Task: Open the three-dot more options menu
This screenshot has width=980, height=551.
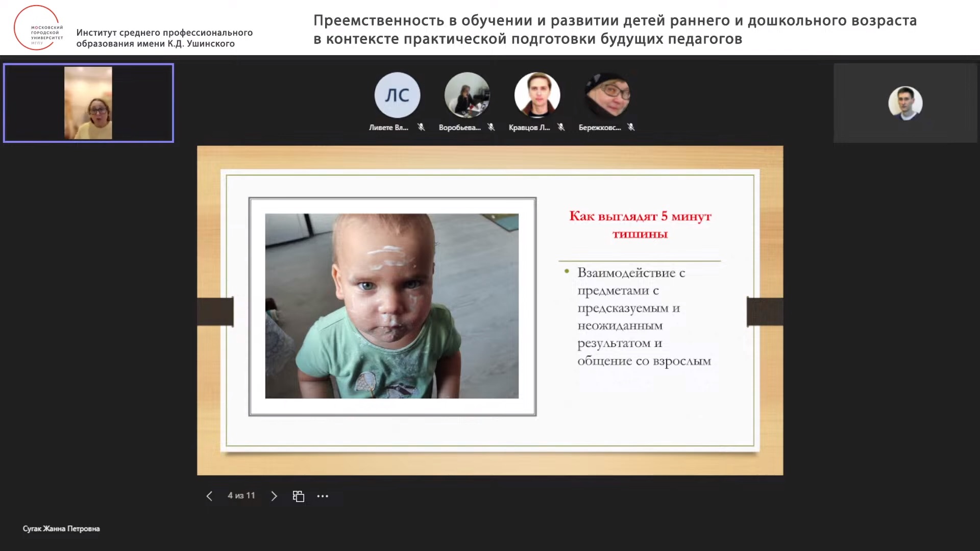Action: [322, 495]
